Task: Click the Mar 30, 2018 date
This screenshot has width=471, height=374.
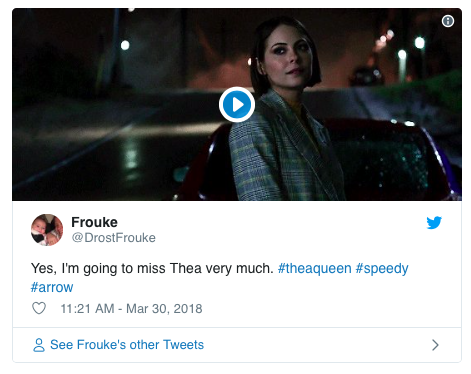Action: [164, 309]
